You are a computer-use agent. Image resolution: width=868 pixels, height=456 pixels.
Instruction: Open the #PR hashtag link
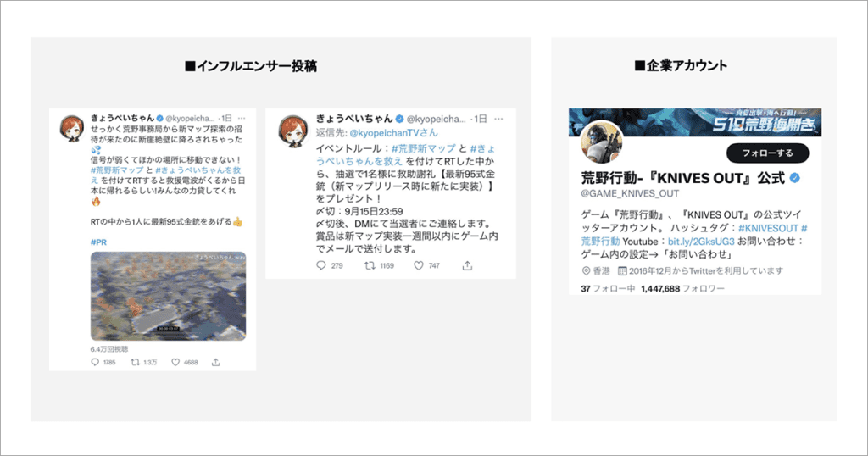point(98,242)
